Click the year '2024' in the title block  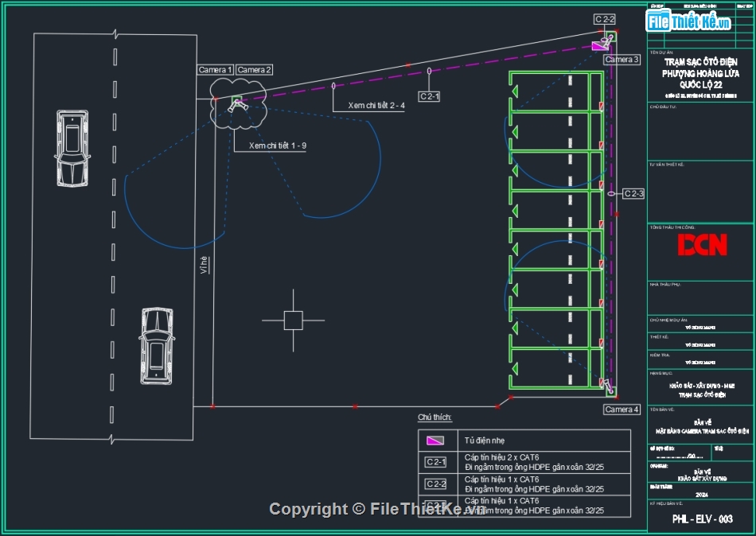702,495
